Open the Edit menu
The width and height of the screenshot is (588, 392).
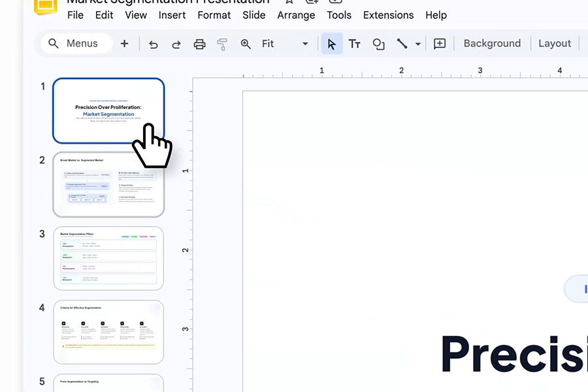pos(104,15)
